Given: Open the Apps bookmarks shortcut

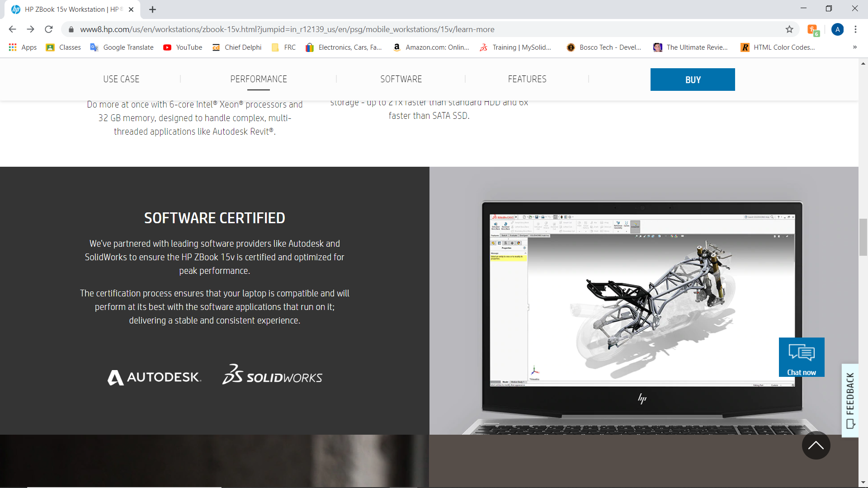Looking at the screenshot, I should [23, 47].
